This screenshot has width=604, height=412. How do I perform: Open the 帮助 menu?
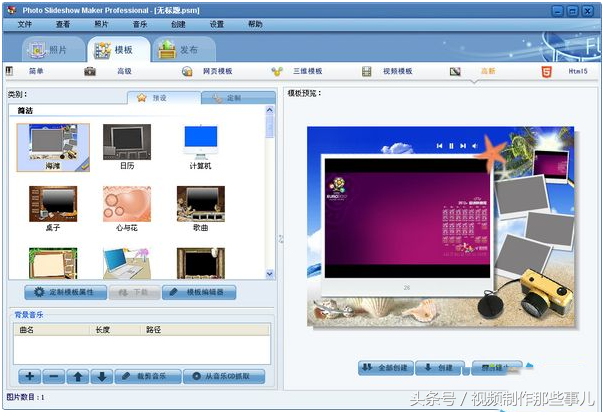tap(255, 24)
